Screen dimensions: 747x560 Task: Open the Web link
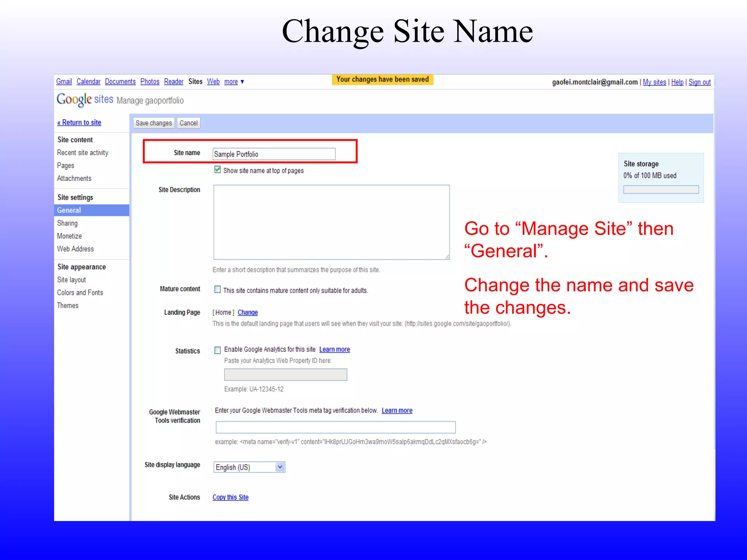(x=213, y=82)
